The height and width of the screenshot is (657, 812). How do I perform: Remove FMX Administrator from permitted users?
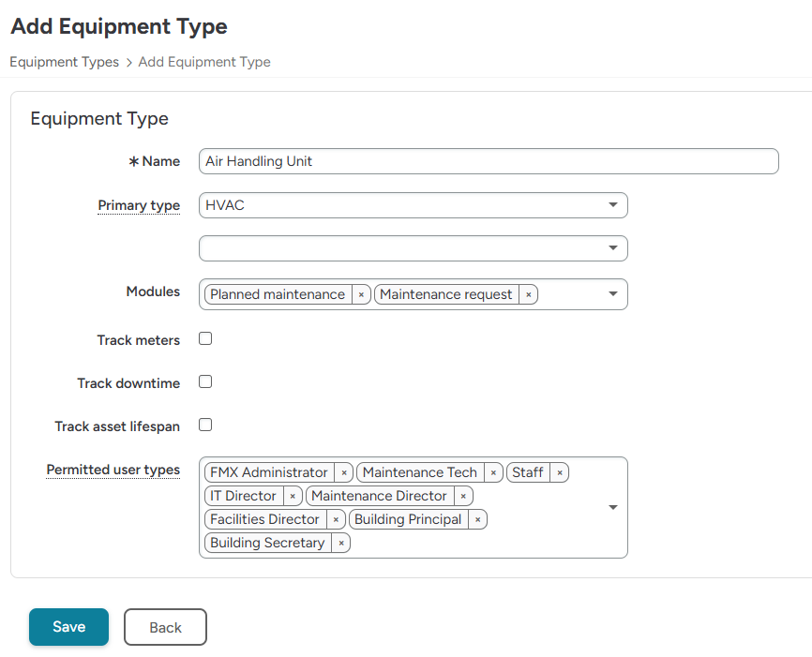344,472
